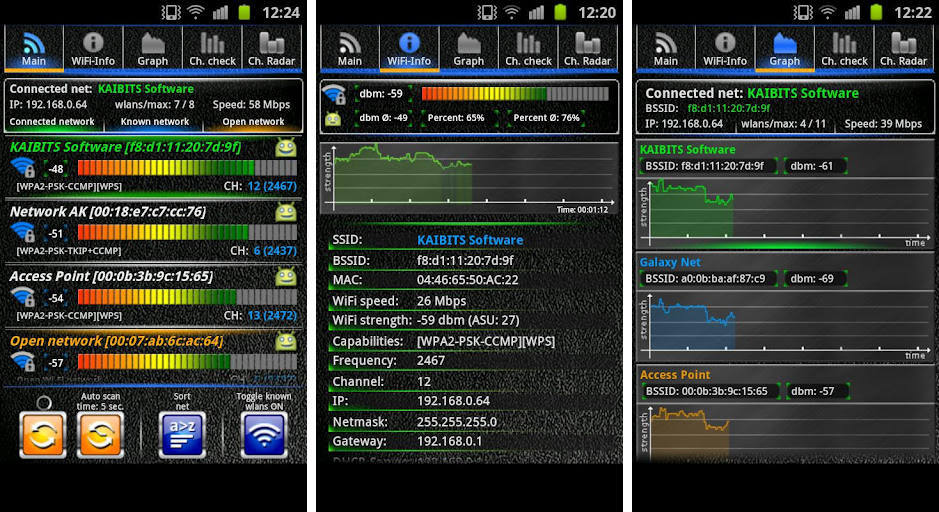Select Open network entry title in list
The width and height of the screenshot is (939, 512).
117,341
